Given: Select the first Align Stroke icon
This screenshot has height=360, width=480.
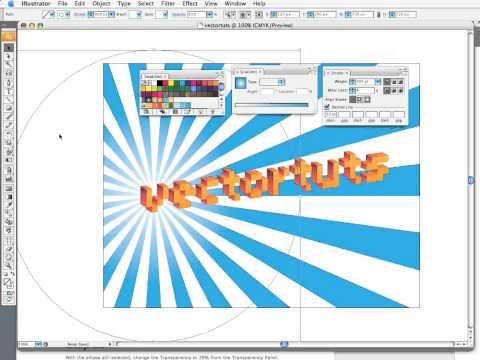Looking at the screenshot, I should (x=353, y=99).
